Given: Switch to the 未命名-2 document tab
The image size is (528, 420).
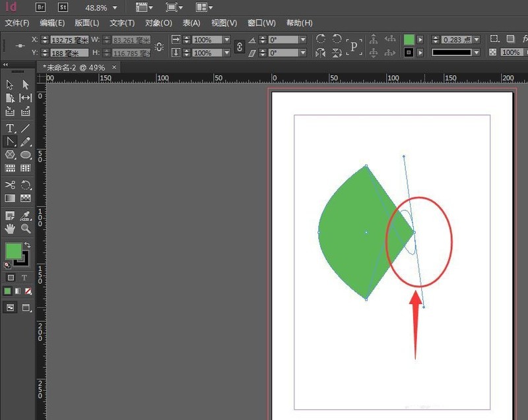Looking at the screenshot, I should pyautogui.click(x=73, y=67).
